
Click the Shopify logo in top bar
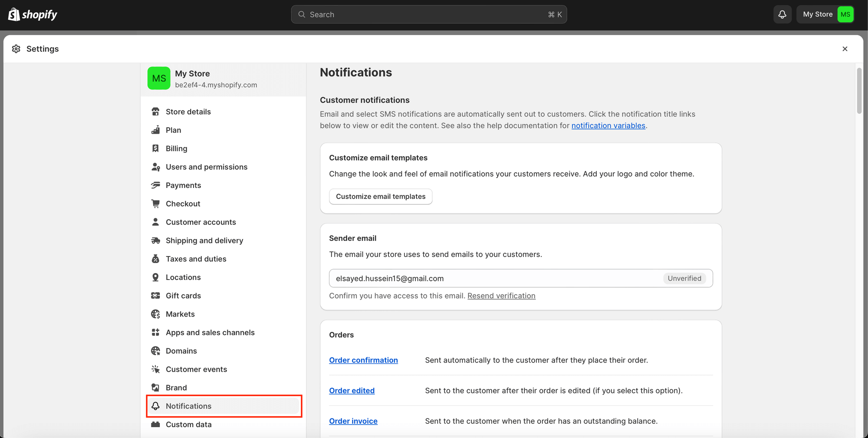tap(33, 14)
